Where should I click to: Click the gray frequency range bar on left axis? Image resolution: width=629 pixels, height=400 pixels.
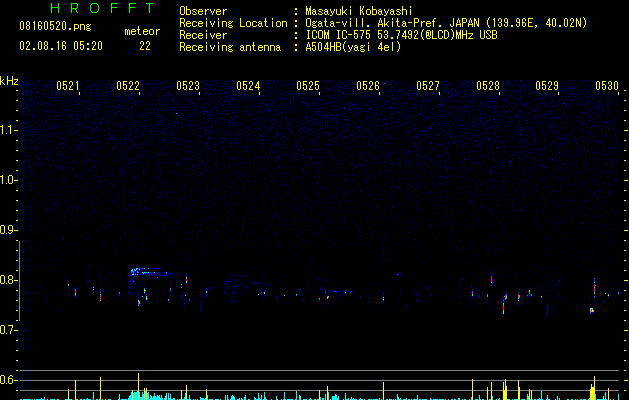[19, 281]
